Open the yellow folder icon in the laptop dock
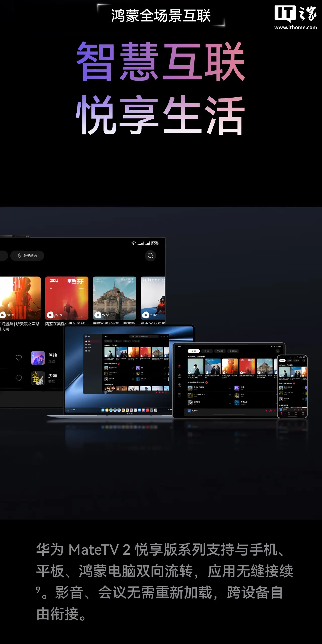 pos(107,410)
